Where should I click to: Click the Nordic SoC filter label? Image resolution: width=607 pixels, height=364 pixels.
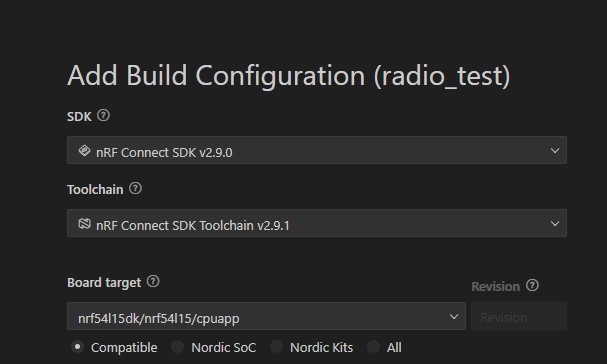pos(223,348)
